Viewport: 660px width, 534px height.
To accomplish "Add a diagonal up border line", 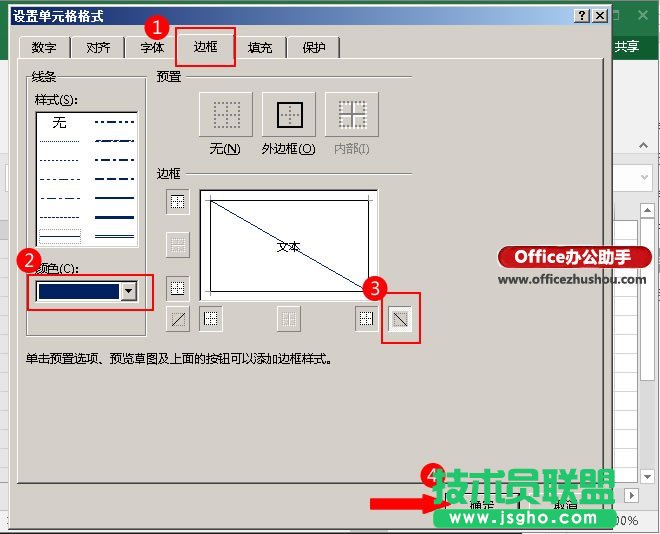I will coord(178,319).
